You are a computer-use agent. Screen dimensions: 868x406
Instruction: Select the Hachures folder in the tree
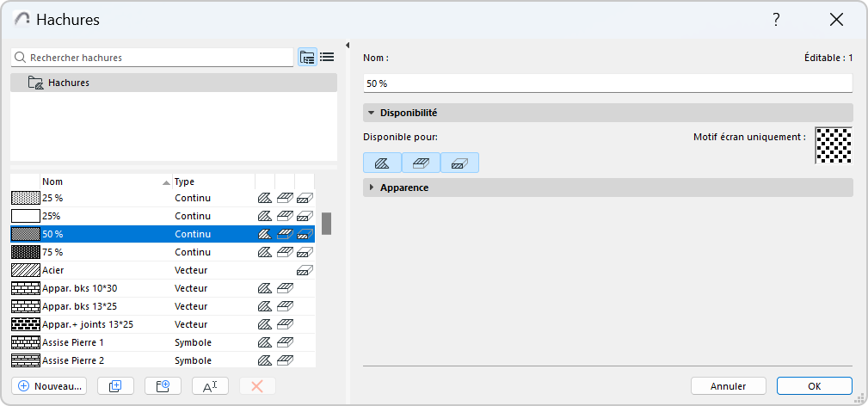pos(69,83)
